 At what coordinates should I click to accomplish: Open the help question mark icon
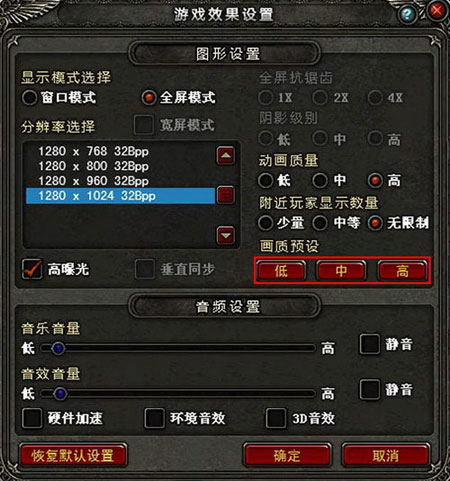click(407, 15)
